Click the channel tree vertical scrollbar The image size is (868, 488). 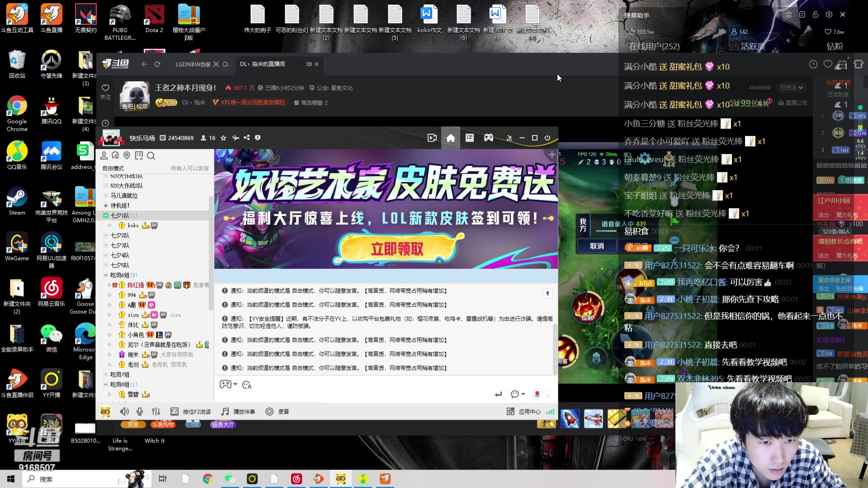(211, 253)
